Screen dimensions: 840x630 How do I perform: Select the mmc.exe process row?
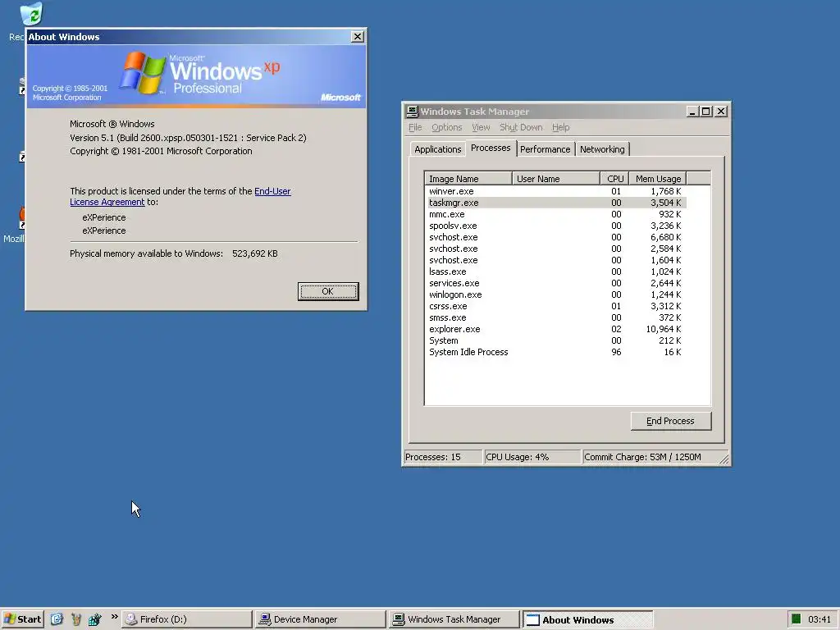(555, 214)
